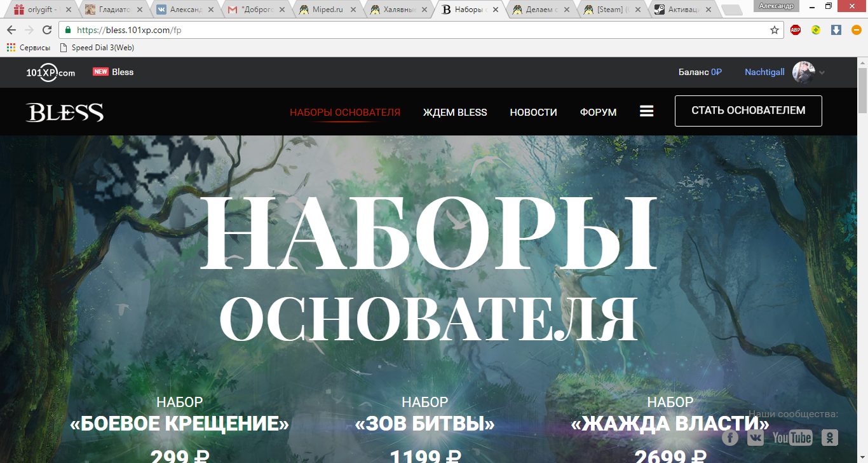Open the ФОРУМ menu item
Image resolution: width=868 pixels, height=463 pixels.
pyautogui.click(x=598, y=113)
